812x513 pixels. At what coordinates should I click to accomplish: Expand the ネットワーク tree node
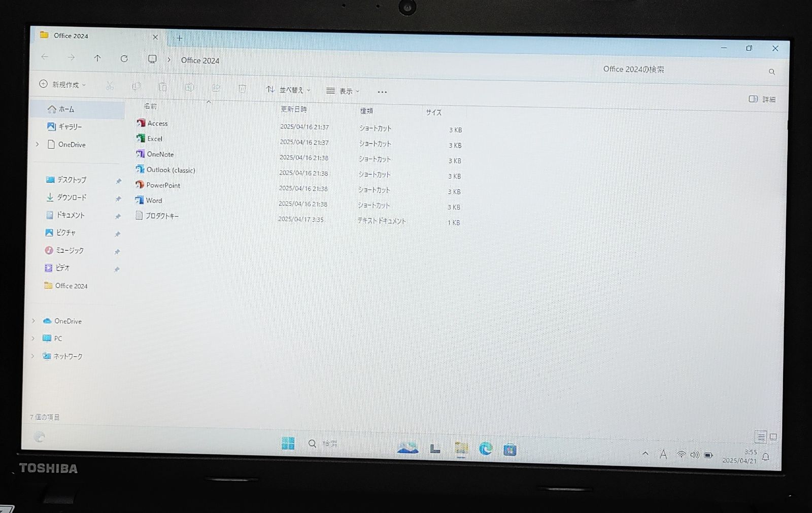(x=32, y=356)
